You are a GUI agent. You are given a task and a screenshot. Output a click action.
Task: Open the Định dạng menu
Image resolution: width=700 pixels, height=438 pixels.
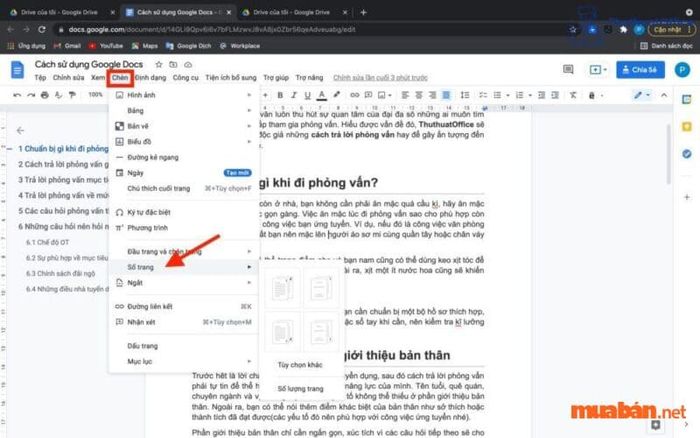click(x=151, y=78)
